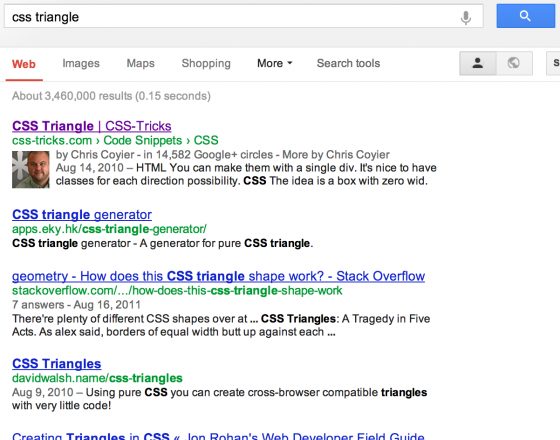This screenshot has width=560, height=440.
Task: Open the Shopping tab
Action: (206, 63)
